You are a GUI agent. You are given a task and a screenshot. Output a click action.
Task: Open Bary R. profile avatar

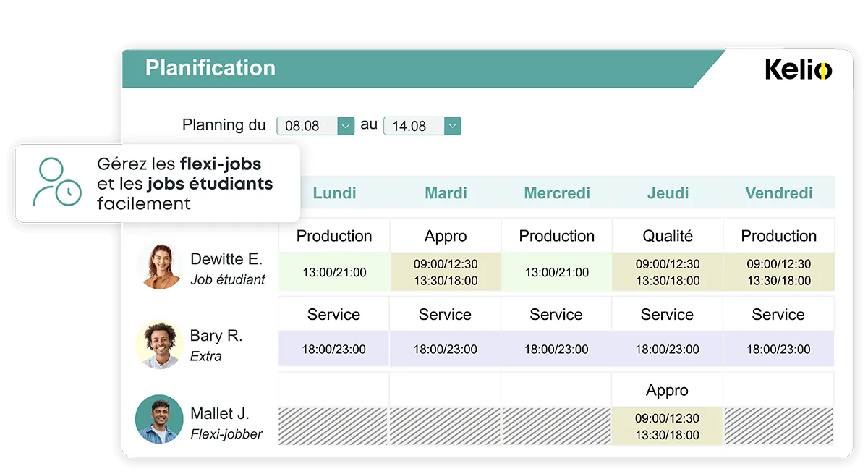pyautogui.click(x=159, y=344)
